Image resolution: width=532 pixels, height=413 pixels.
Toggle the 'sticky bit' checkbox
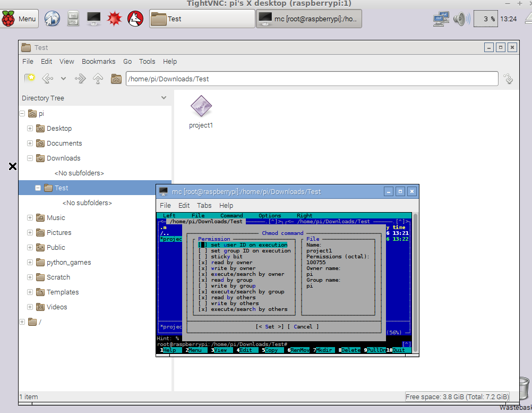(x=202, y=256)
